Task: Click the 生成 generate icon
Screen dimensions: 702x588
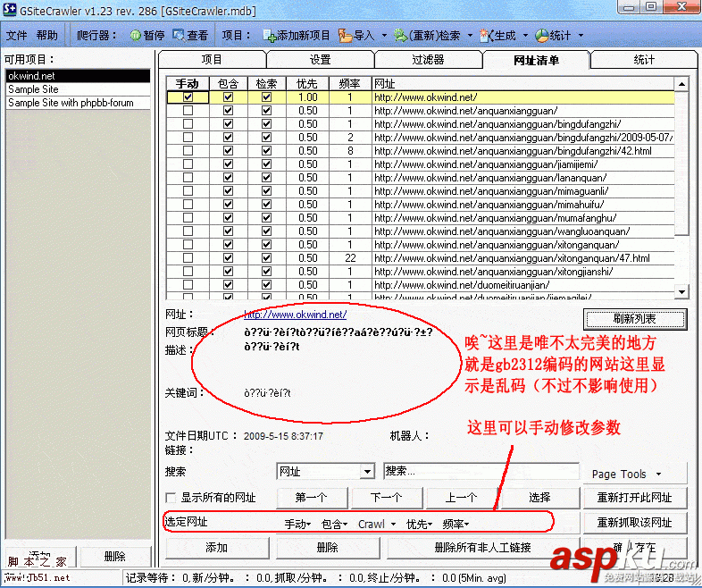Action: 487,36
